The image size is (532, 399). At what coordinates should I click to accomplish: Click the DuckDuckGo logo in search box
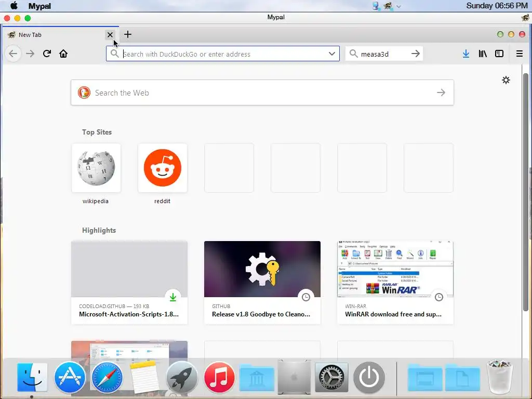pos(84,92)
